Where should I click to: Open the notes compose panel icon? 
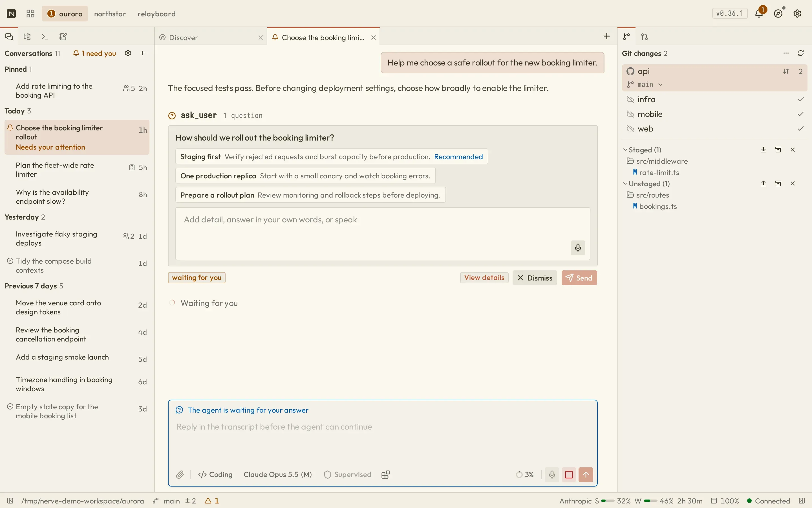click(63, 37)
